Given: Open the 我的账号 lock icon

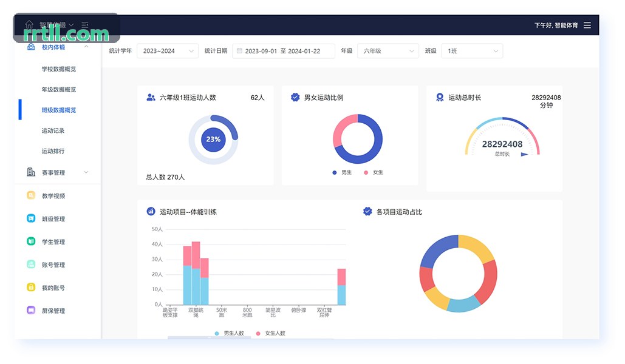Looking at the screenshot, I should 31,287.
